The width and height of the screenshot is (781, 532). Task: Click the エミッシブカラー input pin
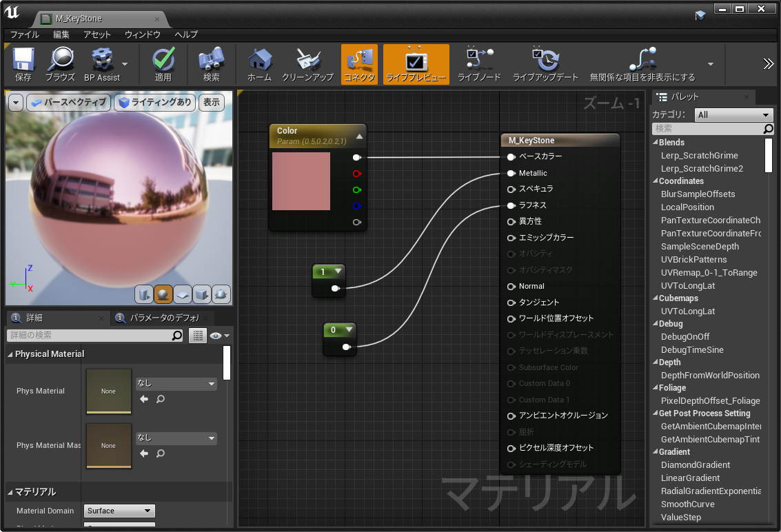coord(511,238)
